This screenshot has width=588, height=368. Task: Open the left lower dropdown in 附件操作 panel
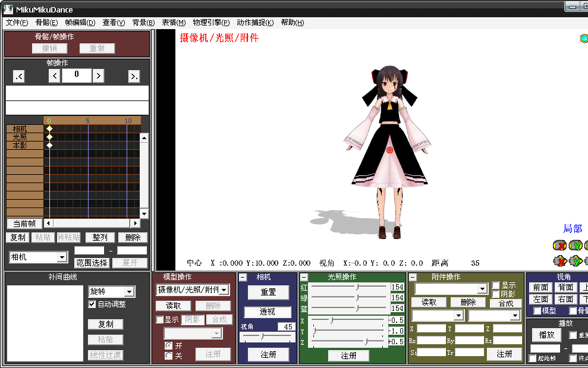[x=458, y=316]
